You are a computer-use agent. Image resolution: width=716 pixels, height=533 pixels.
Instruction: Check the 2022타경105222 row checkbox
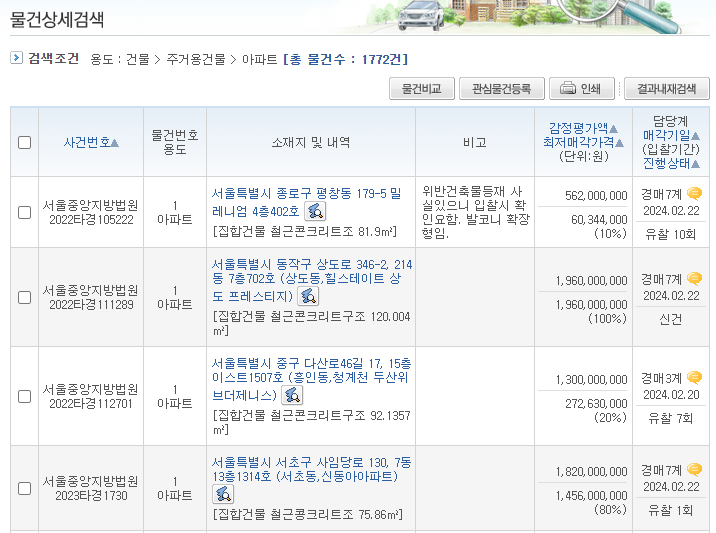tap(24, 212)
